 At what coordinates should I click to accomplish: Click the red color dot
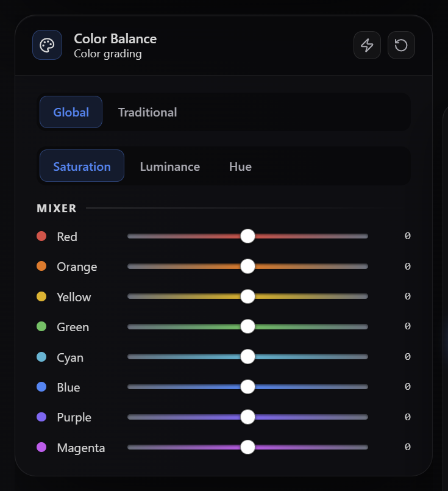point(41,236)
